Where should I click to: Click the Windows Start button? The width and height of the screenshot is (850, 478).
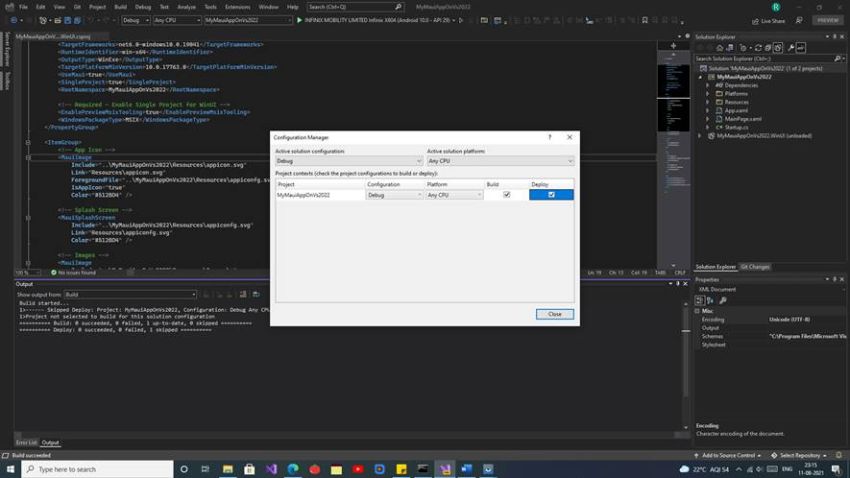[x=10, y=469]
